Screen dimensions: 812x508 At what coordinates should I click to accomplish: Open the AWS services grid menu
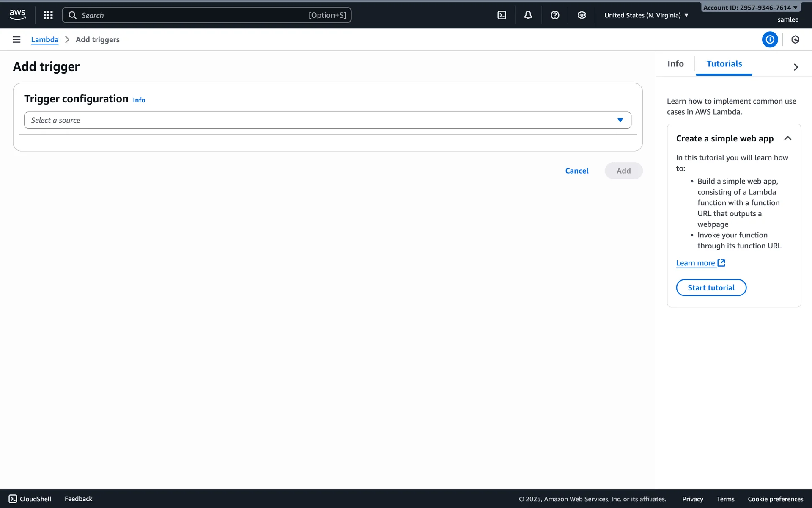coord(48,15)
